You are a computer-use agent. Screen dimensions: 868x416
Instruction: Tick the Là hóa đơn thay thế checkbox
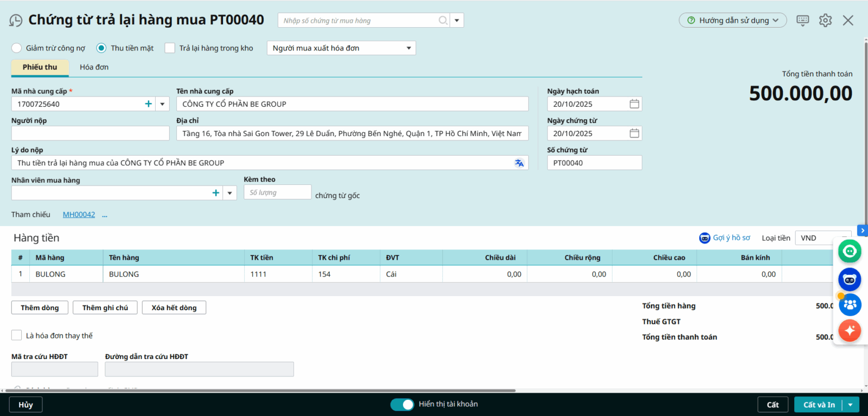(x=17, y=336)
